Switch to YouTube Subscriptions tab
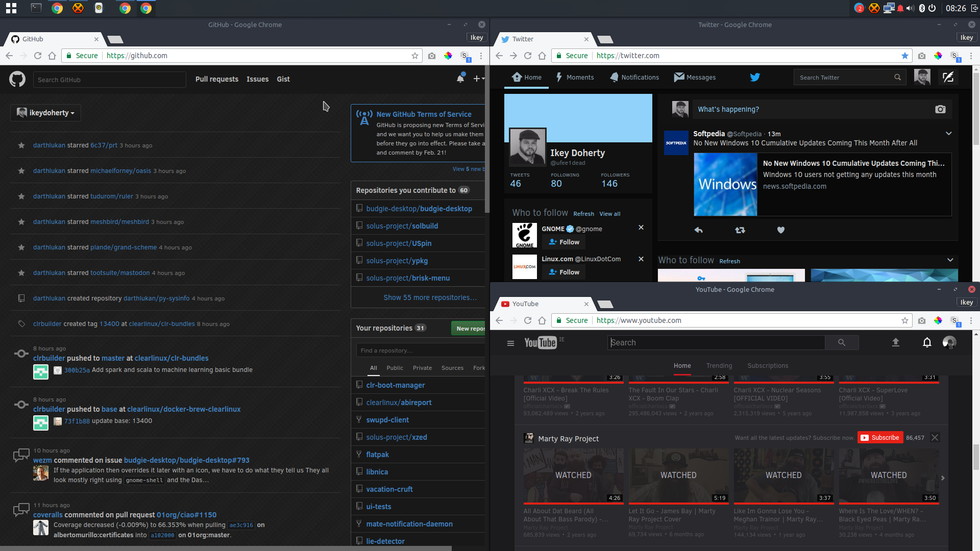Viewport: 980px width, 551px height. 768,366
